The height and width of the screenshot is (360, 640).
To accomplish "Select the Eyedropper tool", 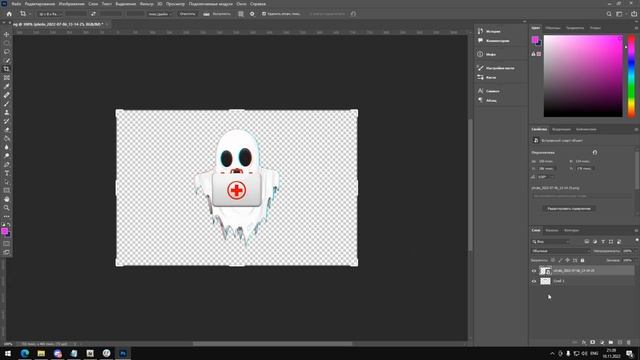I will click(x=7, y=86).
